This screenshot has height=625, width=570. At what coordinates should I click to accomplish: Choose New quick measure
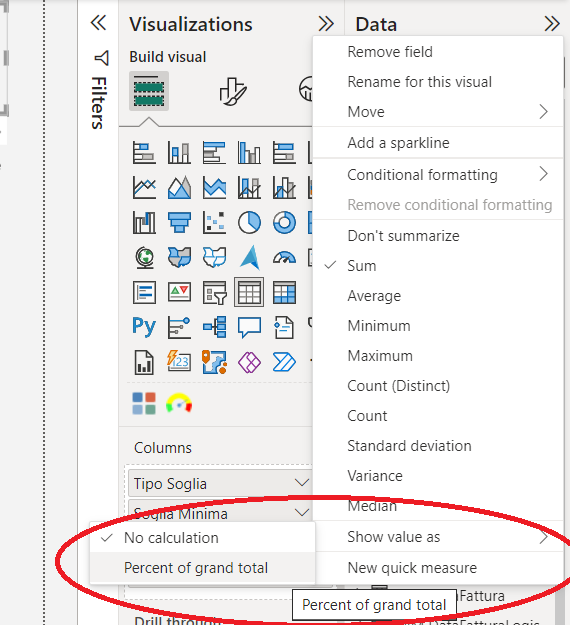click(x=438, y=568)
